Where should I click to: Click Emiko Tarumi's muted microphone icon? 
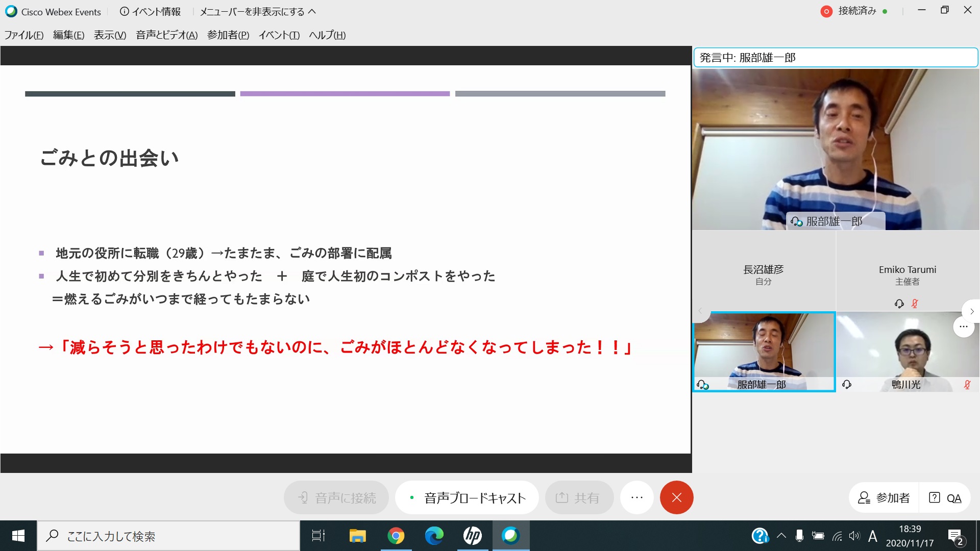[915, 304]
